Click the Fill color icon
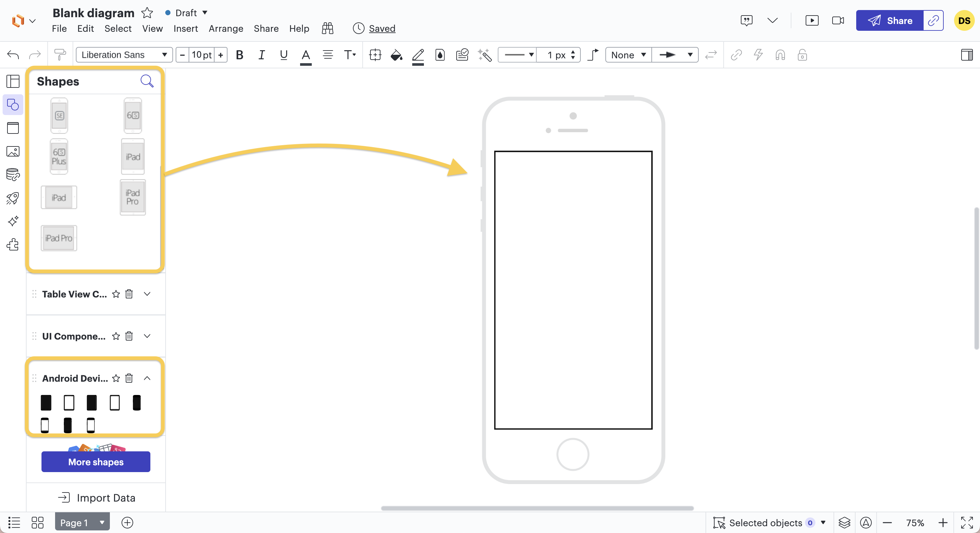This screenshot has height=533, width=980. click(x=397, y=55)
